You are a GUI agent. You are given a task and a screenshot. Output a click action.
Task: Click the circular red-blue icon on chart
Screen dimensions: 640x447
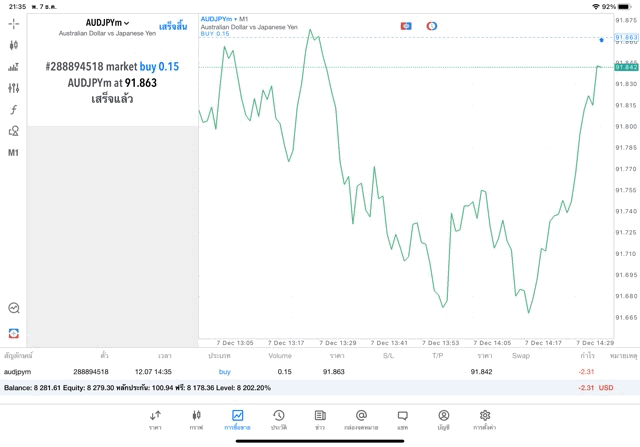pos(431,26)
